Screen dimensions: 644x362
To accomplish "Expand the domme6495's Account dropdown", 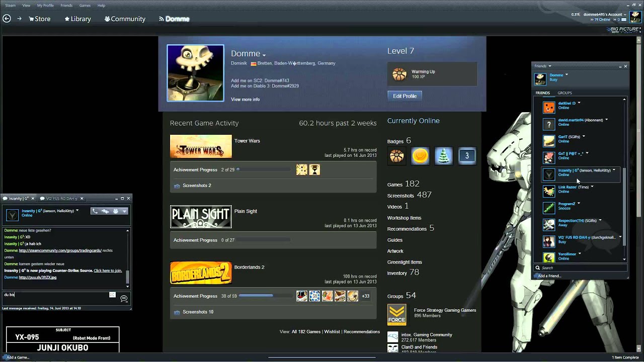I will tap(625, 15).
